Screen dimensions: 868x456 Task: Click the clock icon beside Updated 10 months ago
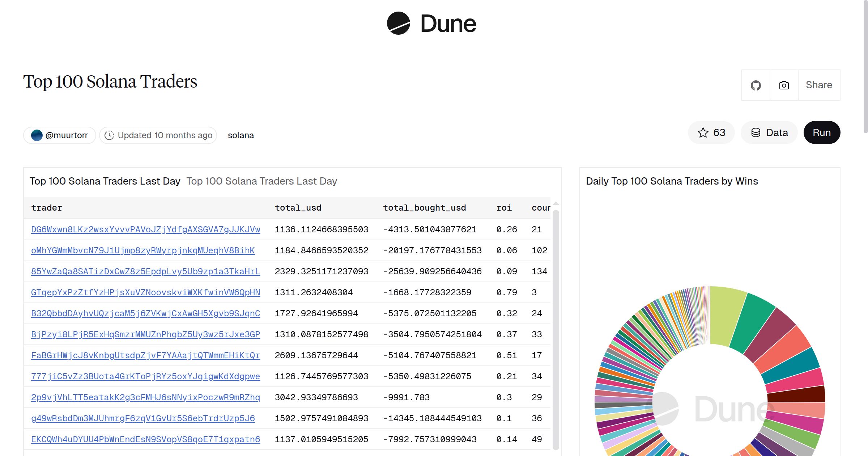110,135
